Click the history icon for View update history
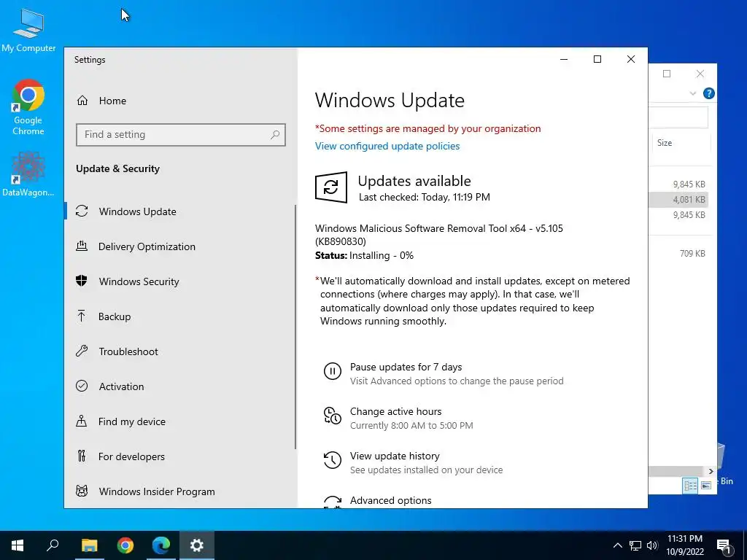 point(333,460)
